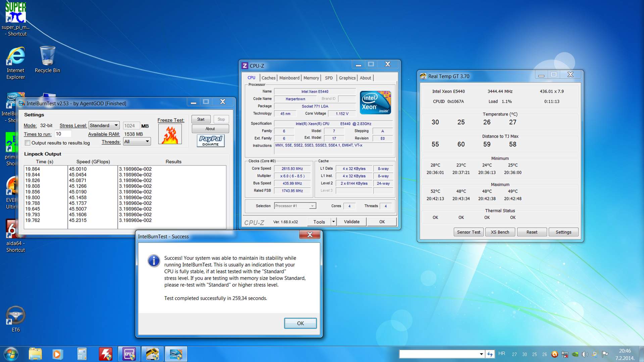Viewport: 644px width, 362px height.
Task: Click the XS Bench button in Real Temp
Action: (500, 232)
